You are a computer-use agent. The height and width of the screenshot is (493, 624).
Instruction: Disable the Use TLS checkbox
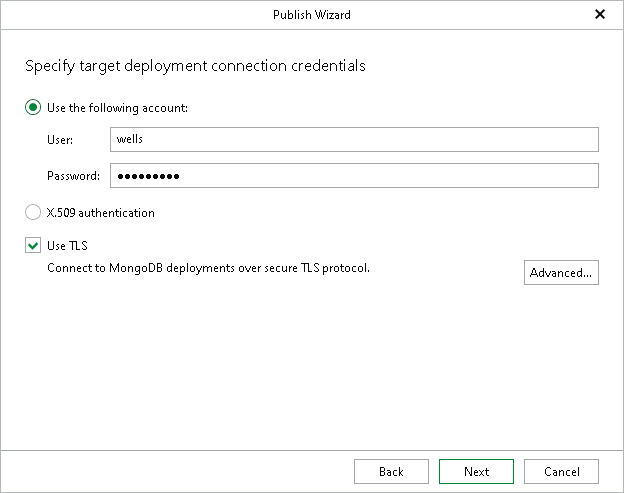pos(33,246)
